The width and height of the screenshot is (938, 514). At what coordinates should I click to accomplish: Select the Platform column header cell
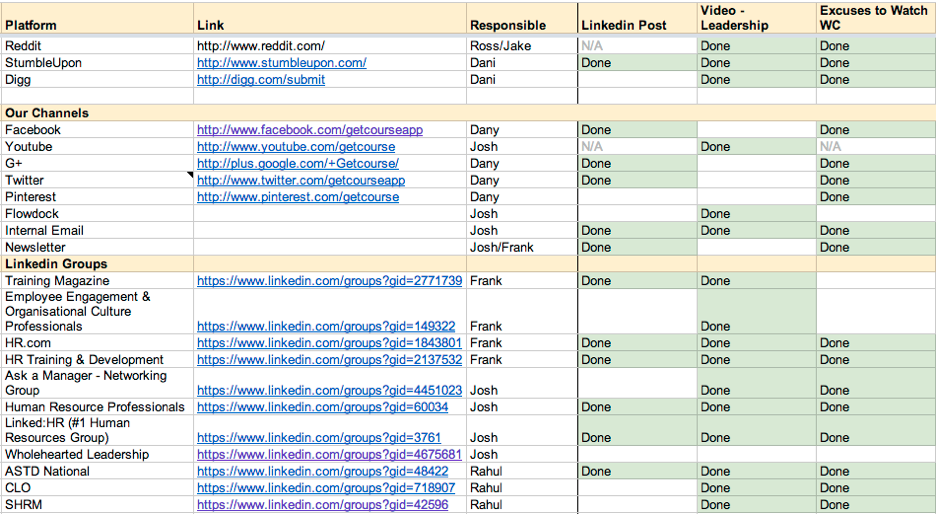(98, 19)
